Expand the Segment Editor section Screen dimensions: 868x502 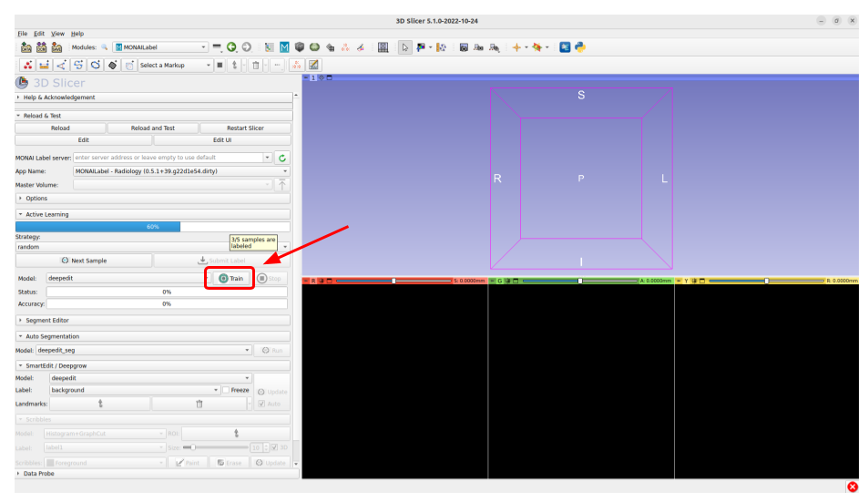pos(153,321)
